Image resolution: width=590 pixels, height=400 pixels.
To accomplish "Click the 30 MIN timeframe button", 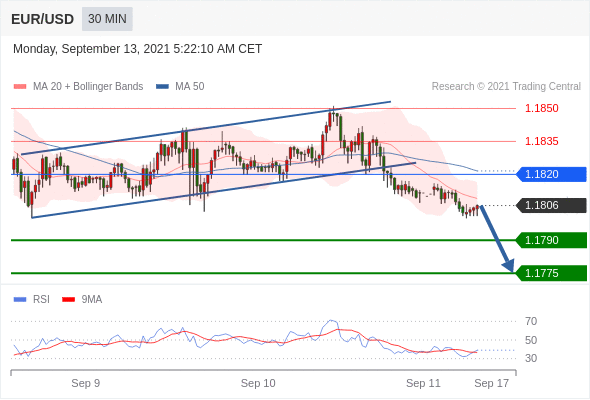I will tap(107, 19).
